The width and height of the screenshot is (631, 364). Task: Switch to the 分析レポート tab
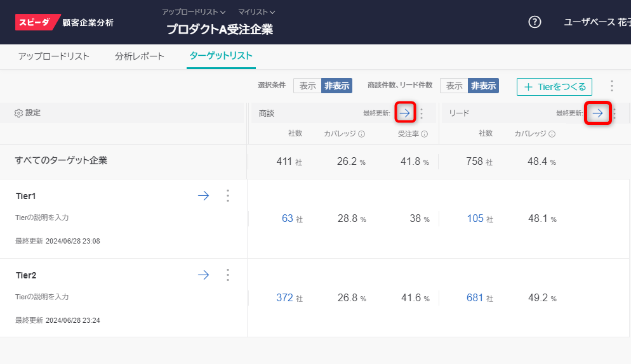140,56
